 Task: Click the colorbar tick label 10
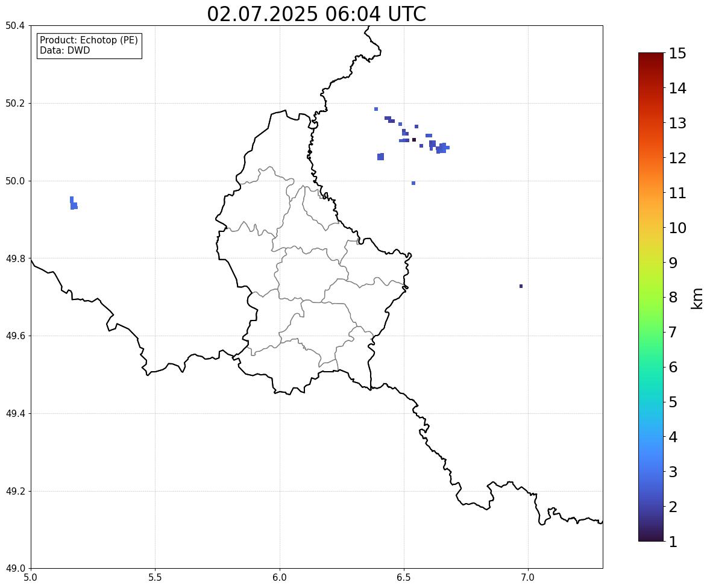click(x=677, y=228)
